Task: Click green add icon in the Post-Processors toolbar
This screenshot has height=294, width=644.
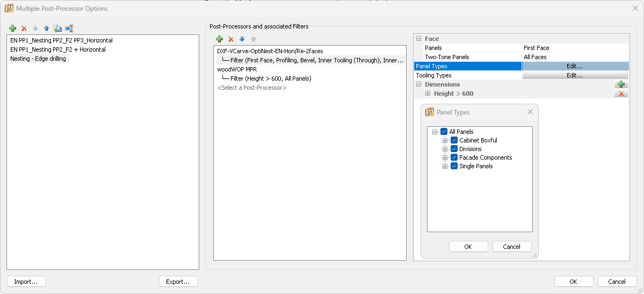Action: (x=219, y=39)
